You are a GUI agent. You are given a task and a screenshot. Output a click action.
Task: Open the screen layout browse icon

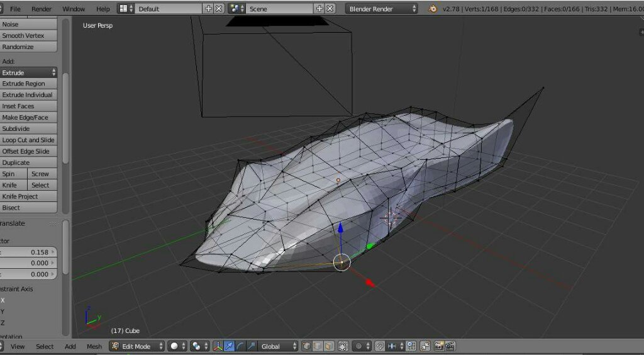126,9
